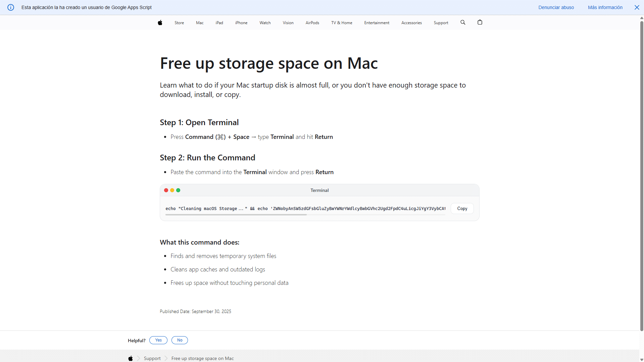Click the Support breadcrumb link at the bottom

(x=152, y=358)
